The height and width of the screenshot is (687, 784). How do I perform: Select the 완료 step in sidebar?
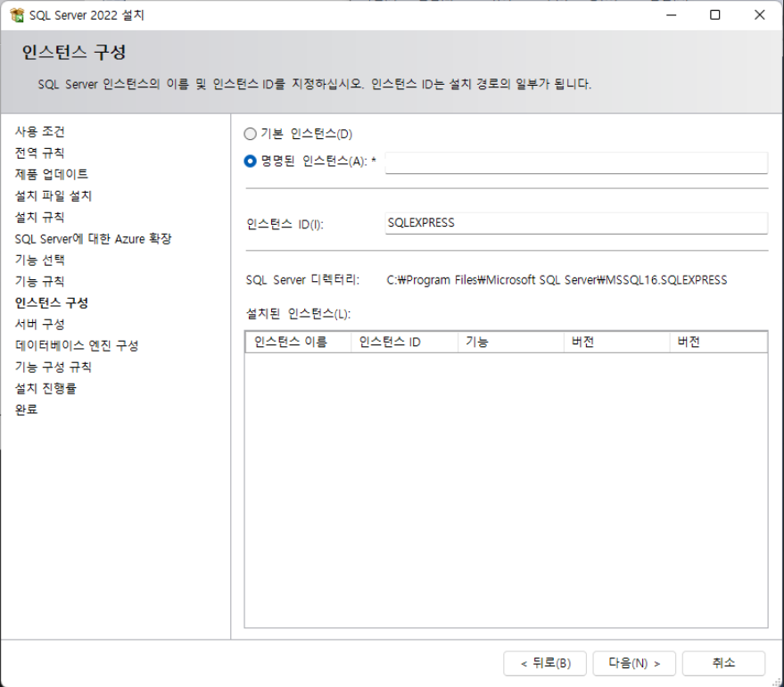(x=27, y=410)
